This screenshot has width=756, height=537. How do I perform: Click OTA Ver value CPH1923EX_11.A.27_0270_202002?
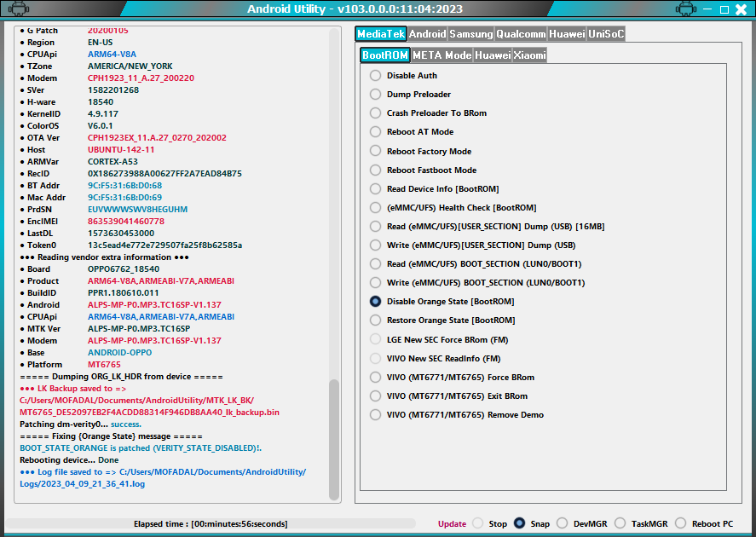coord(157,138)
